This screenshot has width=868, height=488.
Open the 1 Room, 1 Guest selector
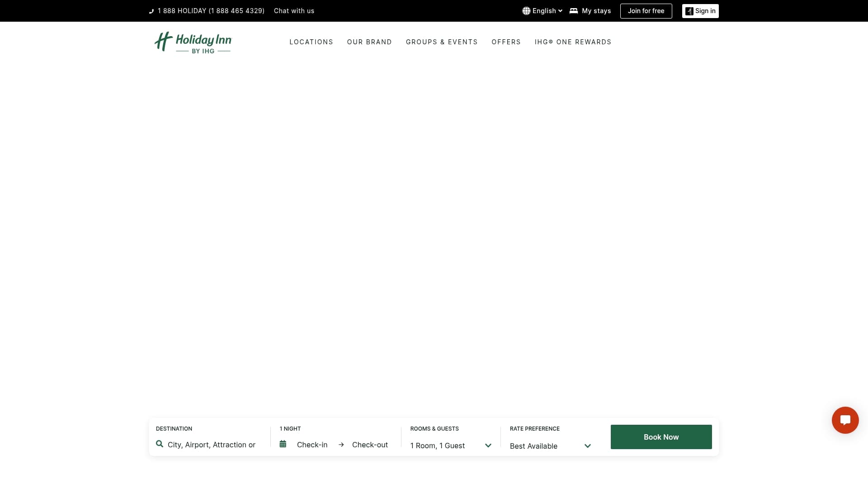click(x=451, y=446)
